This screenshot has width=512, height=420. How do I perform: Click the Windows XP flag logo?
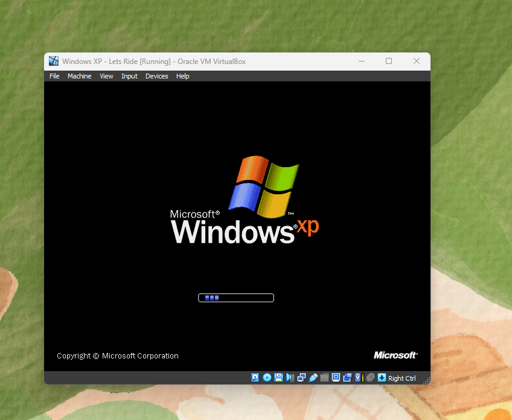coord(264,186)
